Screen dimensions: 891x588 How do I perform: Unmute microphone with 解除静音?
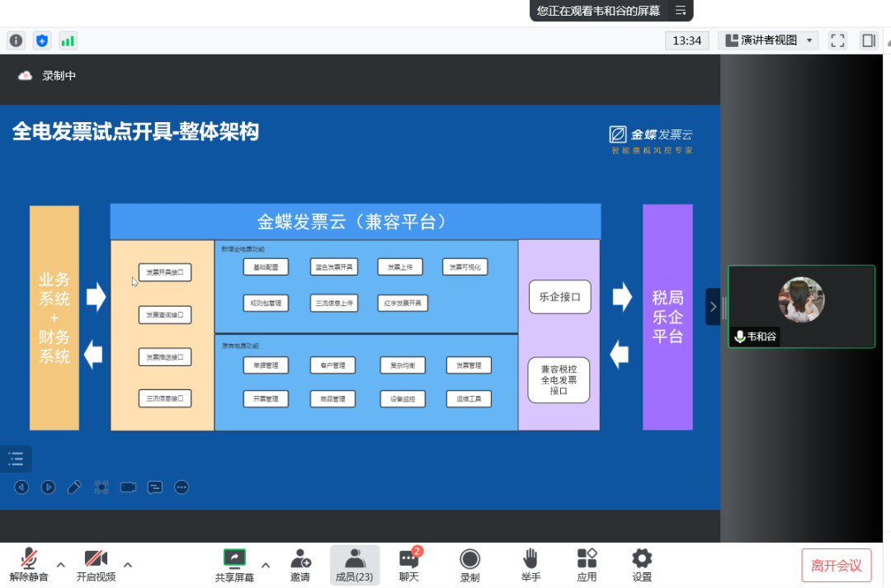click(x=28, y=565)
